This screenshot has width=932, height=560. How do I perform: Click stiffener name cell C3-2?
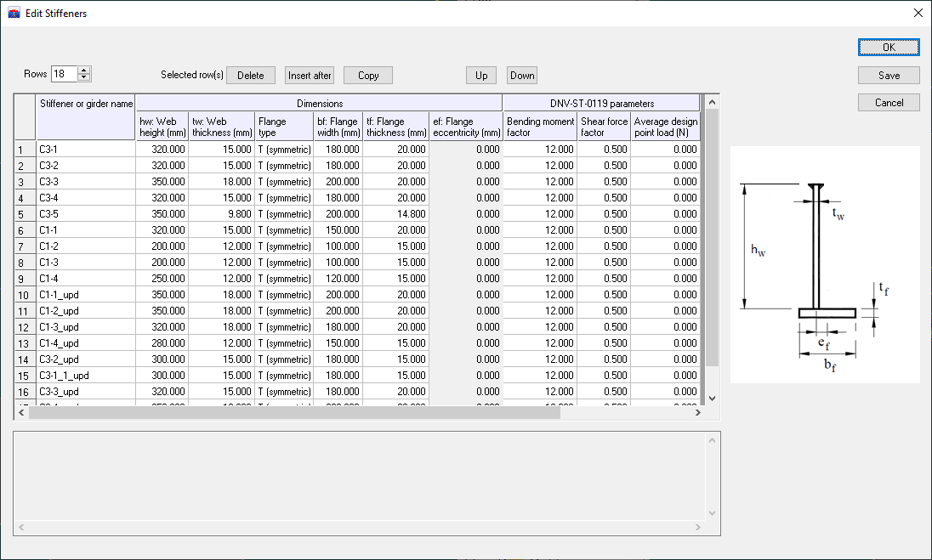86,166
